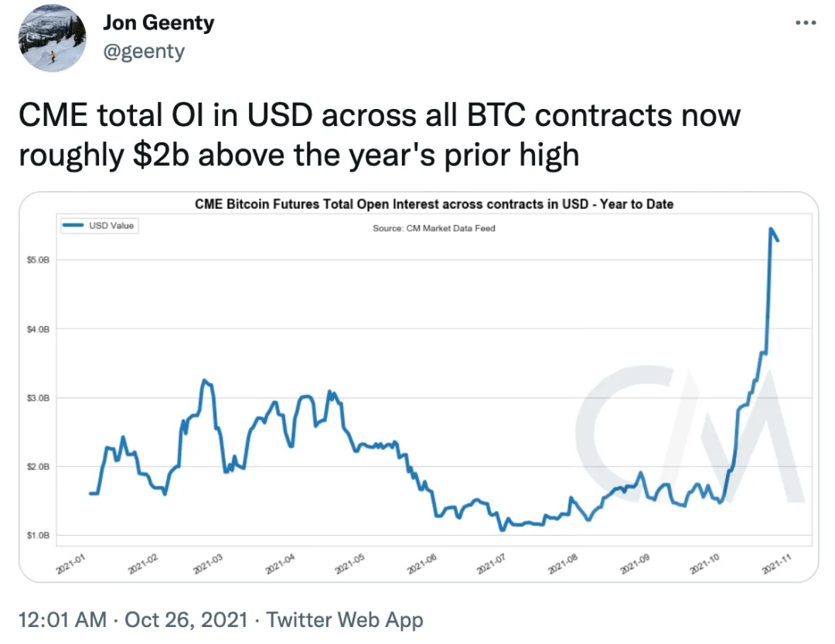
Task: Open the three-dot more options menu
Action: (805, 23)
